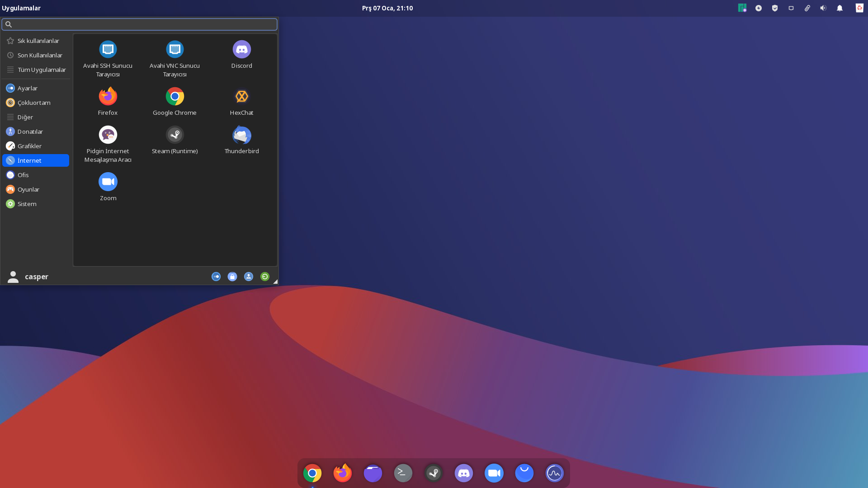Switch to the Oyunlar category
This screenshot has width=868, height=488.
tap(28, 189)
